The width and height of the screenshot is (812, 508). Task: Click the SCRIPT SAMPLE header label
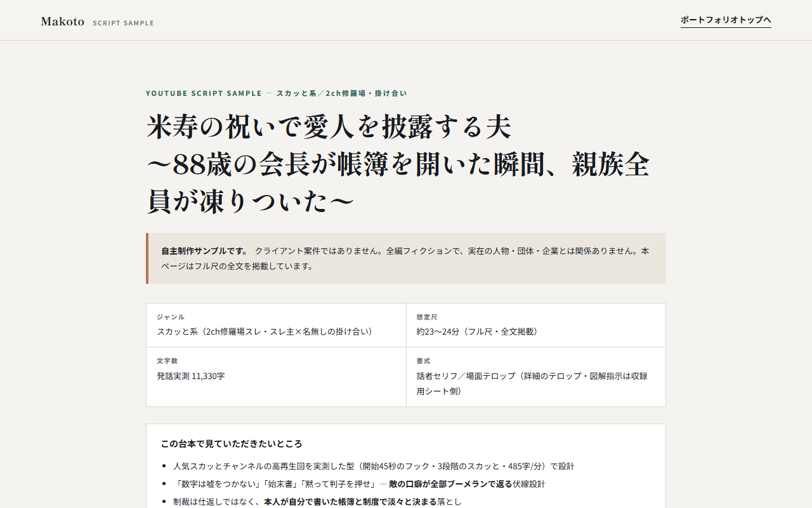tap(123, 23)
